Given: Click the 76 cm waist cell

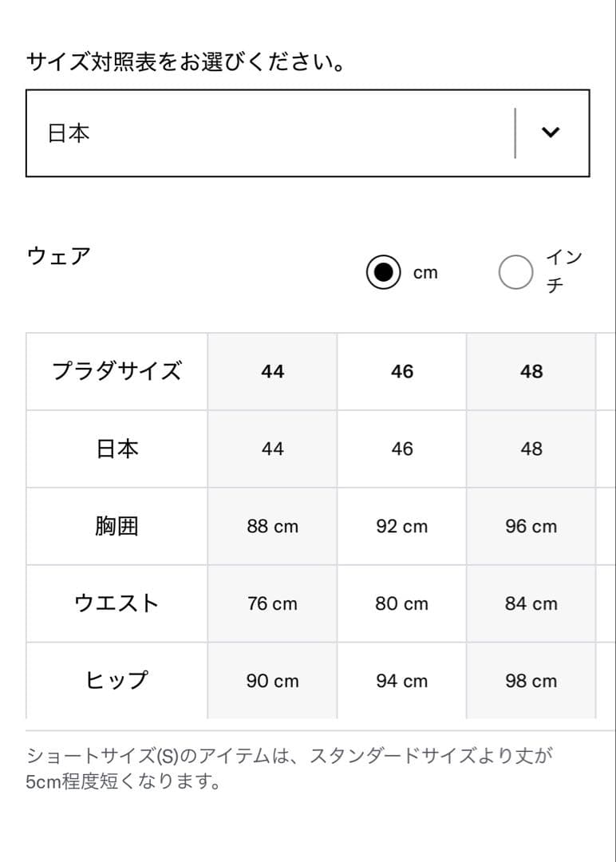Looking at the screenshot, I should click(272, 603).
